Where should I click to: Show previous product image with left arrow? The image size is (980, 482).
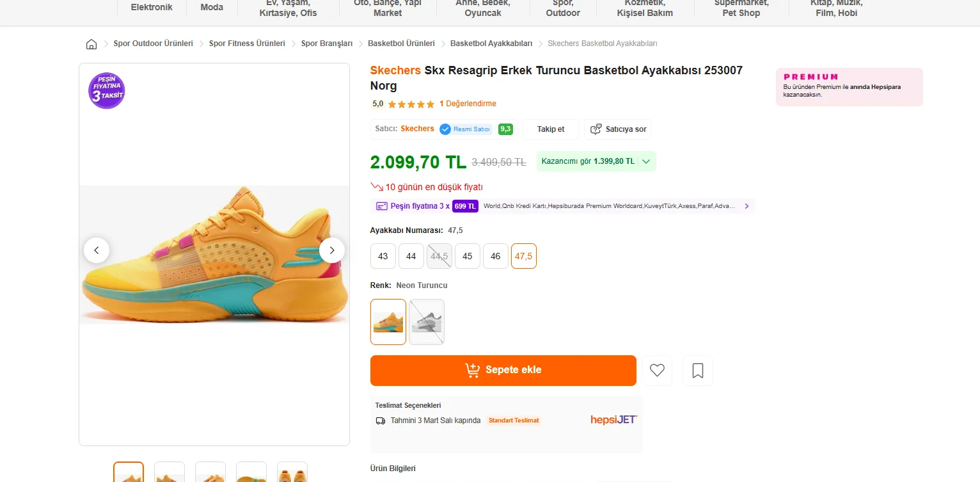pos(97,250)
